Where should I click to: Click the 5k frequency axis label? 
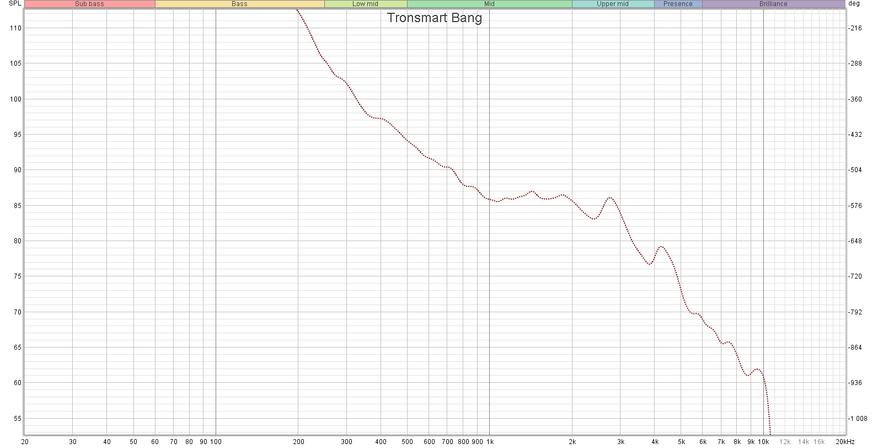(681, 442)
